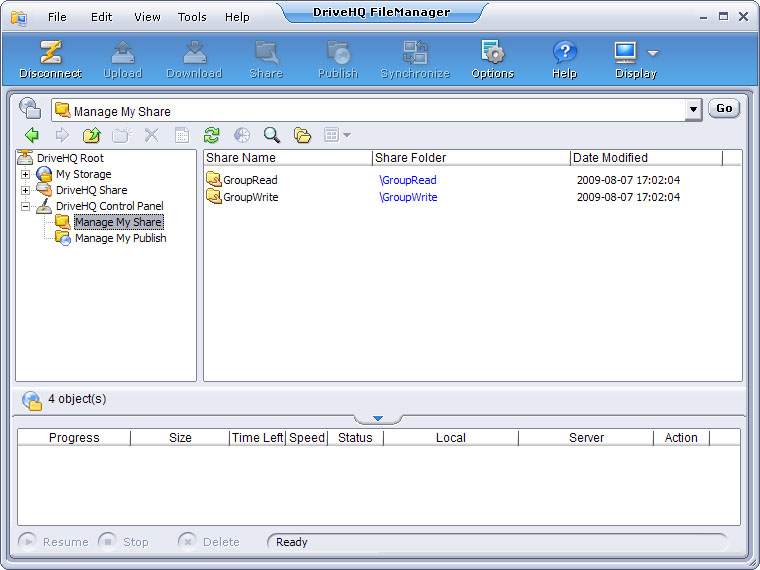This screenshot has width=760, height=570.
Task: Select Manage My Share tree item
Action: coord(118,222)
